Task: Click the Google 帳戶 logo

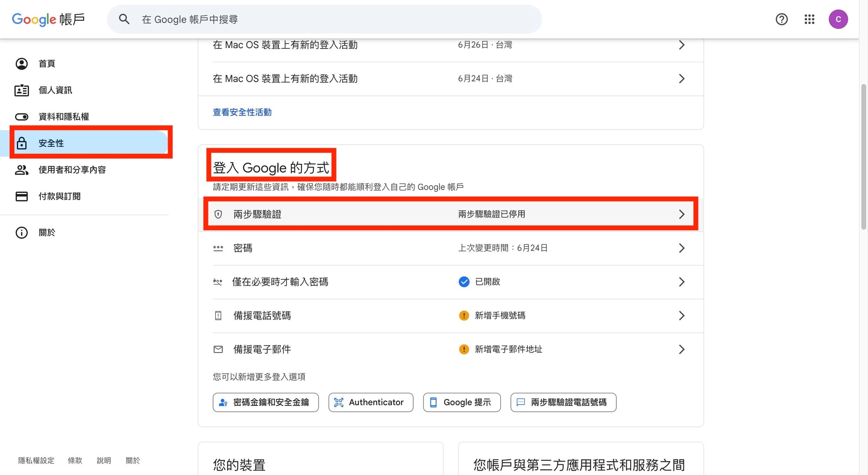Action: point(48,19)
